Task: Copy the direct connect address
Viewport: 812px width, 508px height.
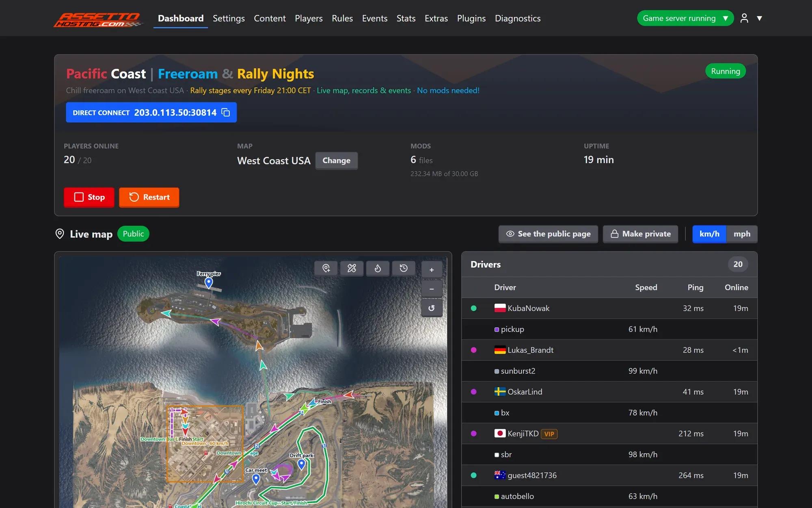Action: (x=226, y=113)
